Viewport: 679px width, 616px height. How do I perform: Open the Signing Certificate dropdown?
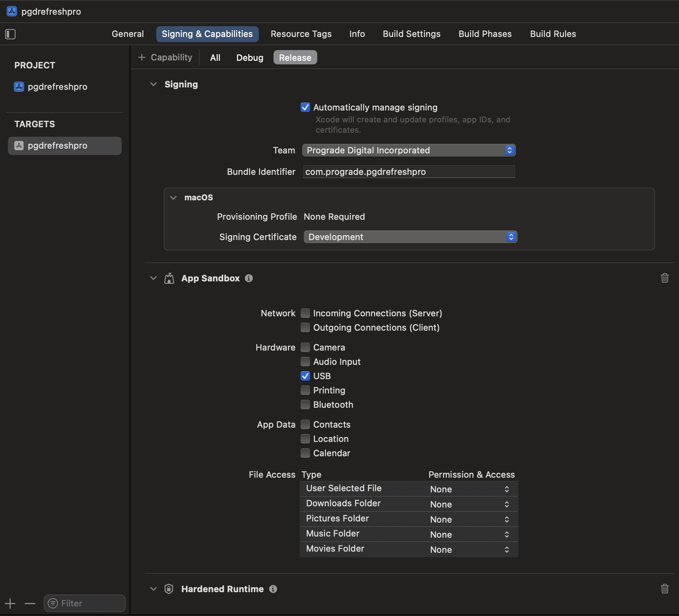[x=410, y=237]
